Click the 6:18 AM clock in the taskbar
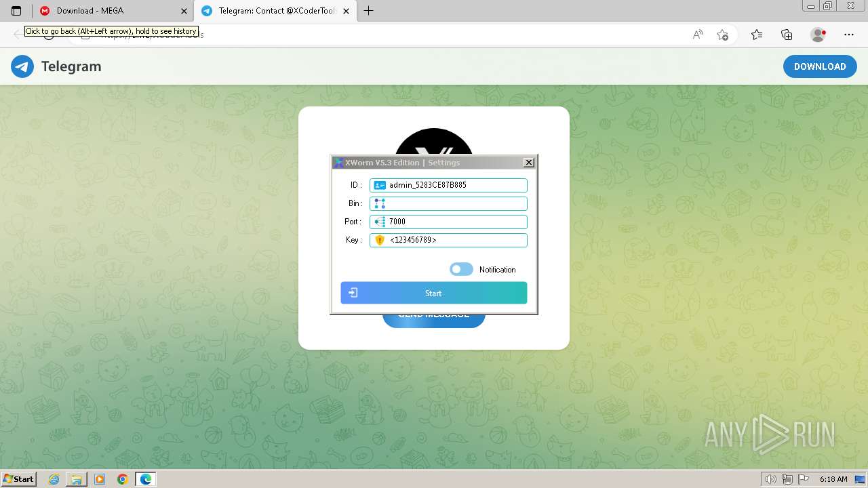The height and width of the screenshot is (488, 868). 833,479
